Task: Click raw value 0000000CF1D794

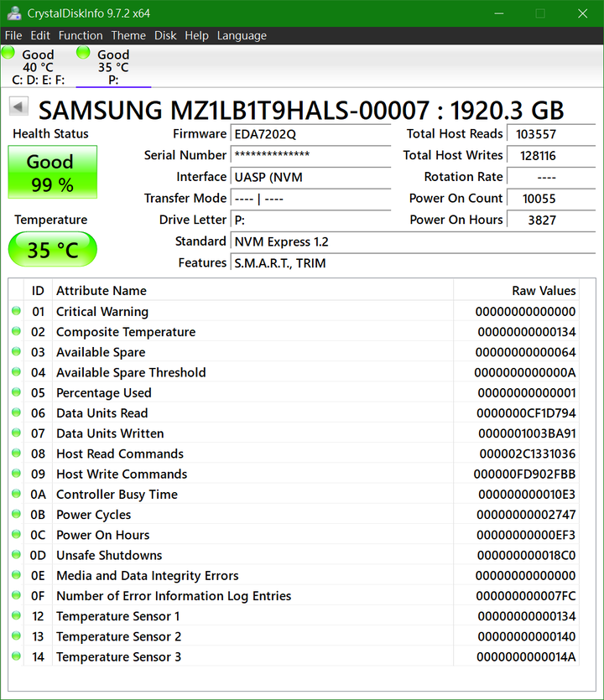Action: click(x=526, y=413)
